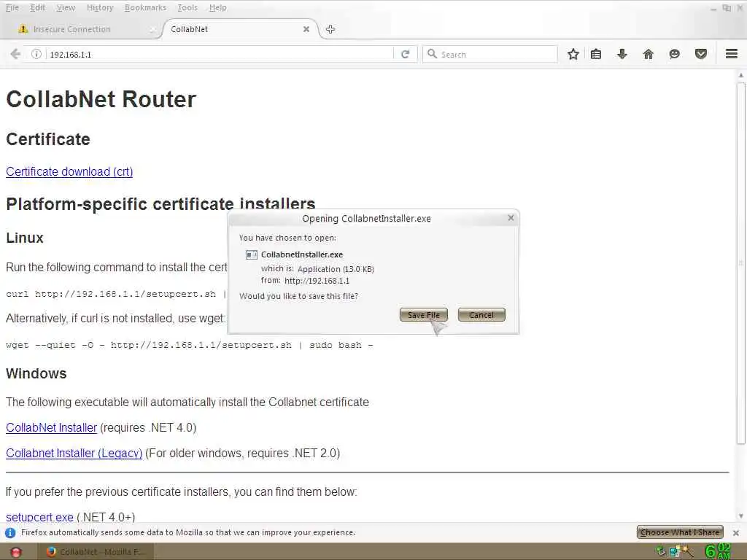
Task: Click the taskbar clock
Action: coord(718,551)
